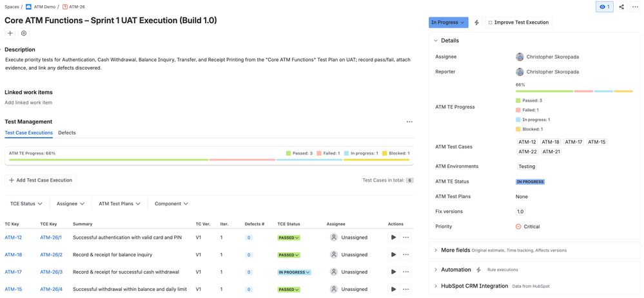
Task: Collapse the Details panel
Action: point(436,41)
